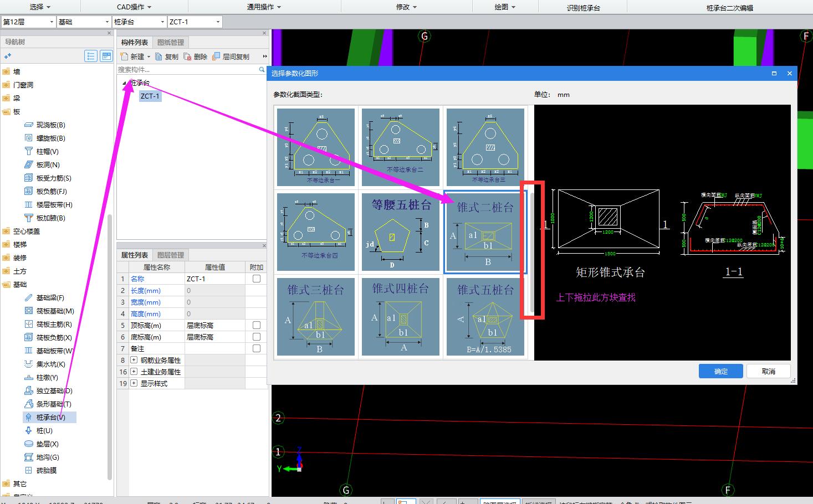Toggle the 名称 attach checkbox

(257, 279)
